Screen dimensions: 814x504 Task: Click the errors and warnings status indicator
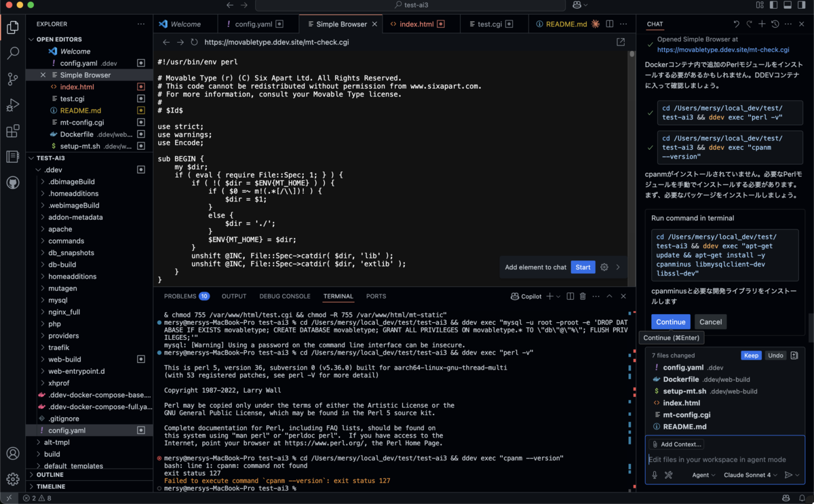click(x=37, y=498)
